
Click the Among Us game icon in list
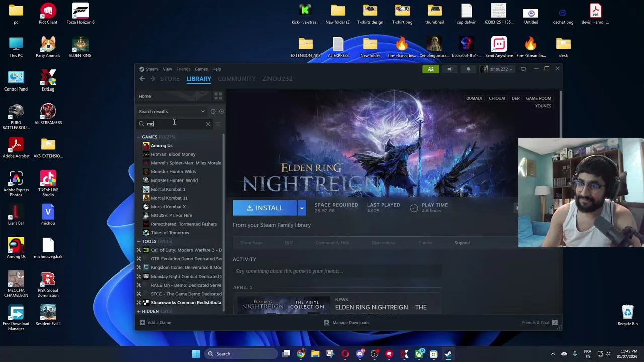146,146
